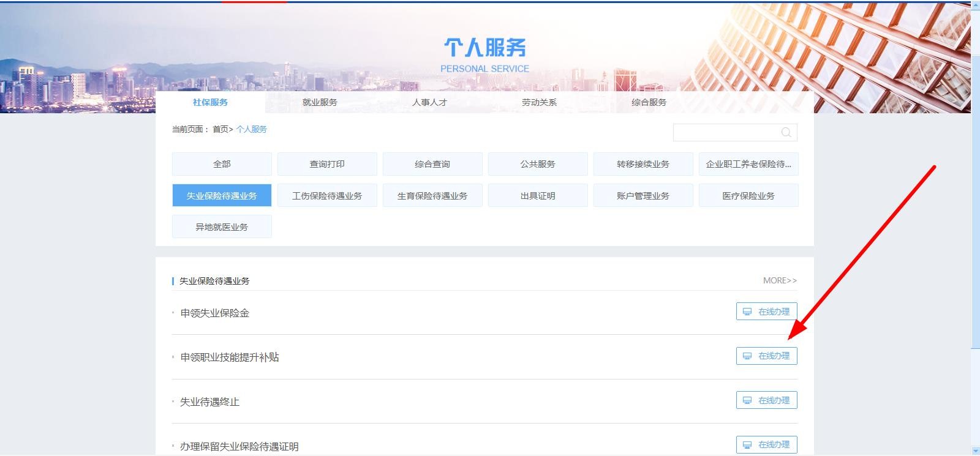Open the 企业职工养老保险待... category

pyautogui.click(x=748, y=164)
